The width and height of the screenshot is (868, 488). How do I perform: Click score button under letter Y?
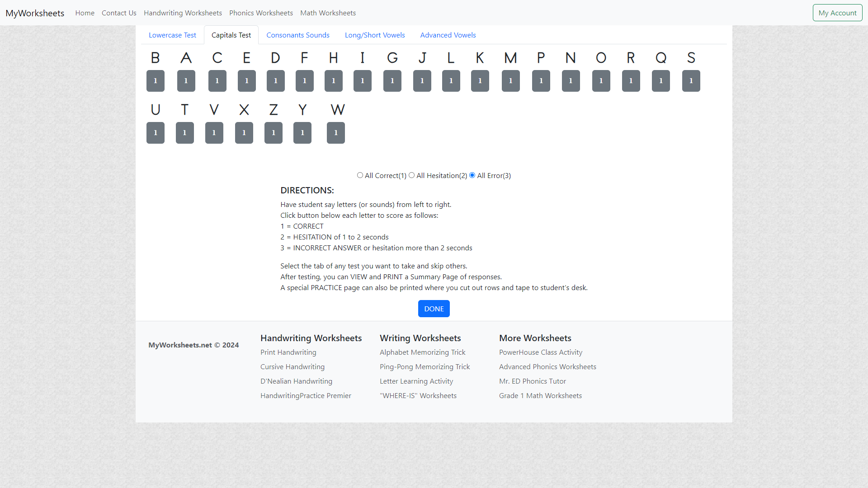pyautogui.click(x=302, y=133)
